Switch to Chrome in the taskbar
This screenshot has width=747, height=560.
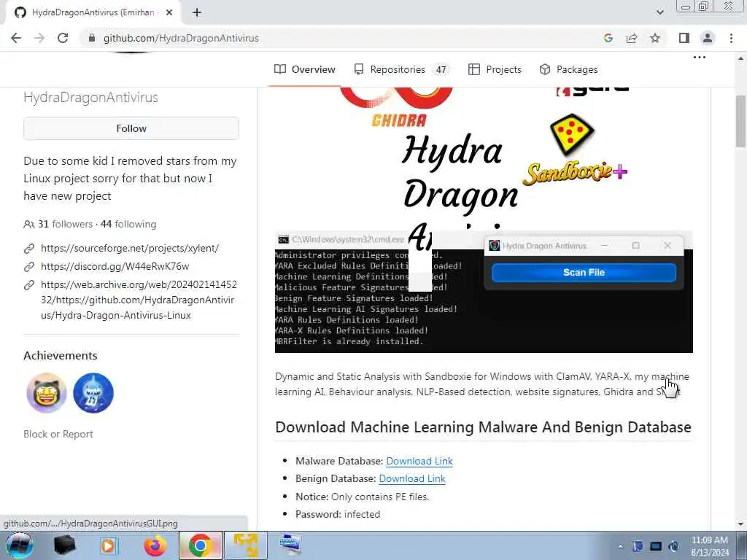click(201, 545)
